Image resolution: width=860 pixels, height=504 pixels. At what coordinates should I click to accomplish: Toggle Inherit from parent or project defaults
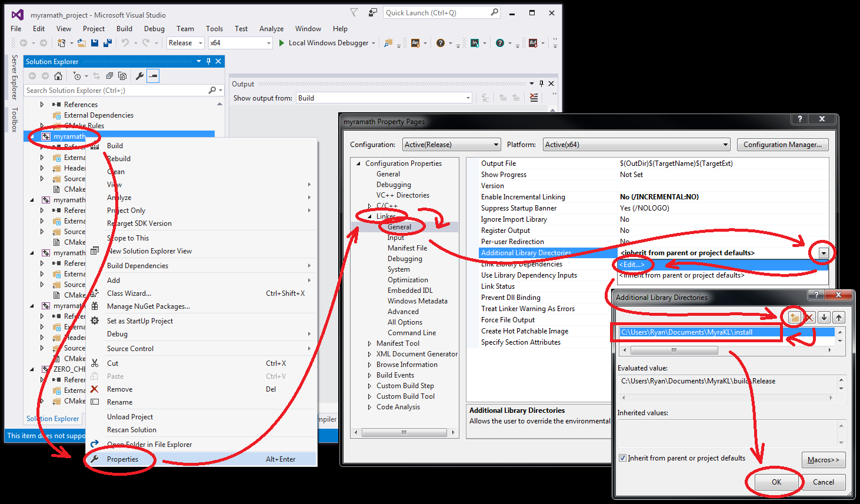tap(622, 458)
